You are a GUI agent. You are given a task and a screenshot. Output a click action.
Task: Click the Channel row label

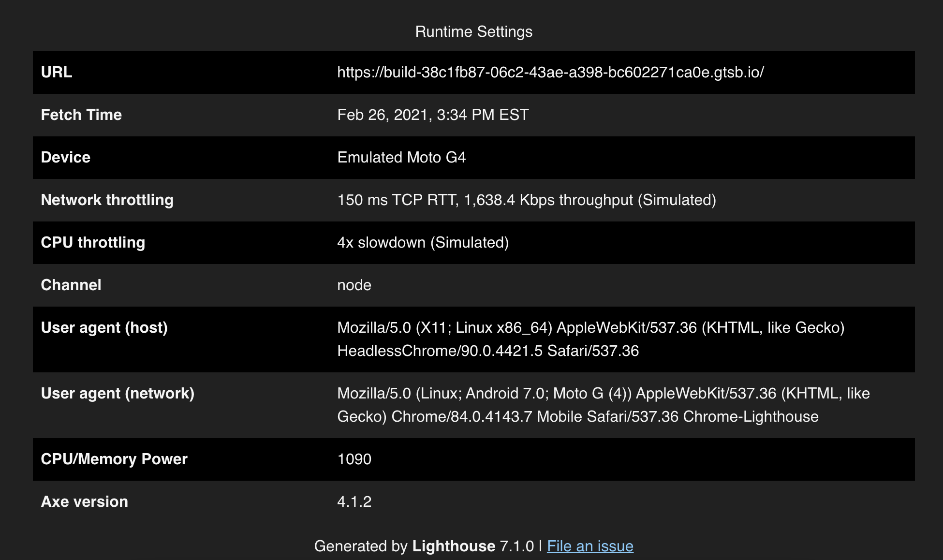click(x=71, y=285)
